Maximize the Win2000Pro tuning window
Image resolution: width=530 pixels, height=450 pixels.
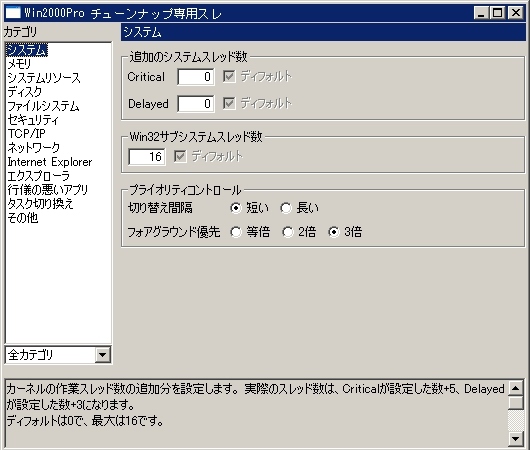click(498, 13)
